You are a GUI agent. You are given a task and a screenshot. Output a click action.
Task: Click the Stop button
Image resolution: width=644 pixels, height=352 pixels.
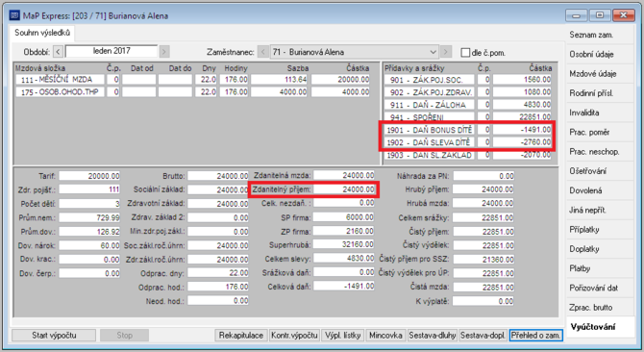tap(124, 335)
